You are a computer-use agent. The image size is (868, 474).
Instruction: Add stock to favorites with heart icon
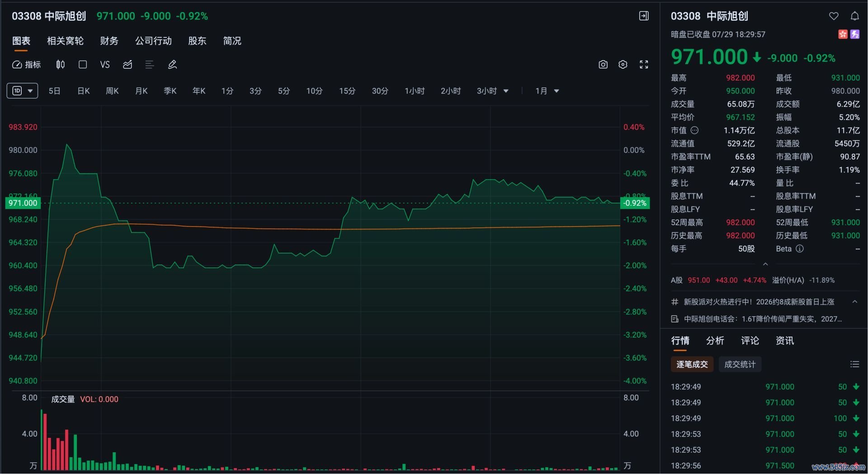(834, 16)
